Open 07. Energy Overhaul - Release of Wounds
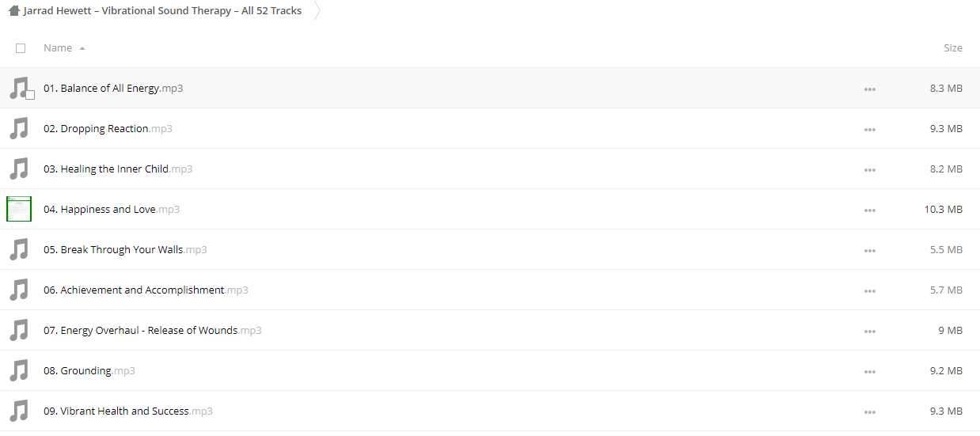980x436 pixels. [x=153, y=330]
